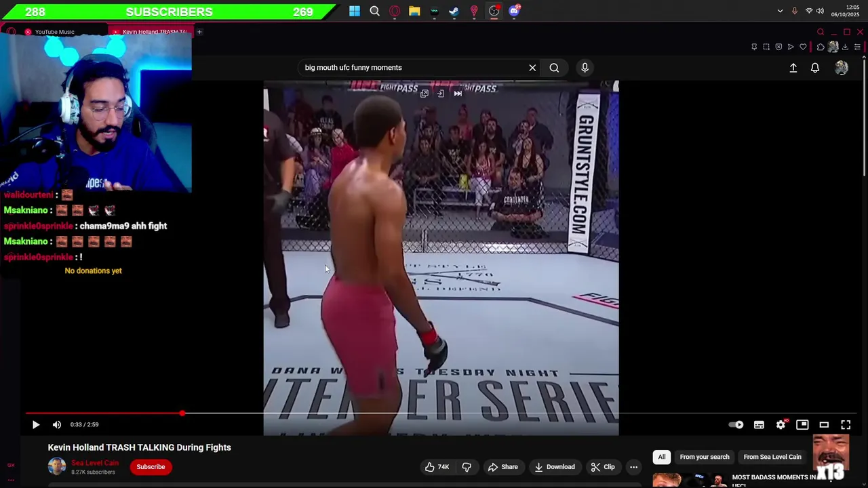Start voice search microphone button
Screen dimensions: 868x488
[x=585, y=67]
